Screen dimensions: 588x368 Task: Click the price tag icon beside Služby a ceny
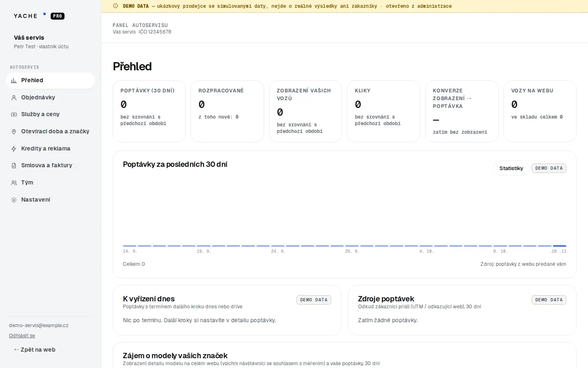tap(14, 114)
